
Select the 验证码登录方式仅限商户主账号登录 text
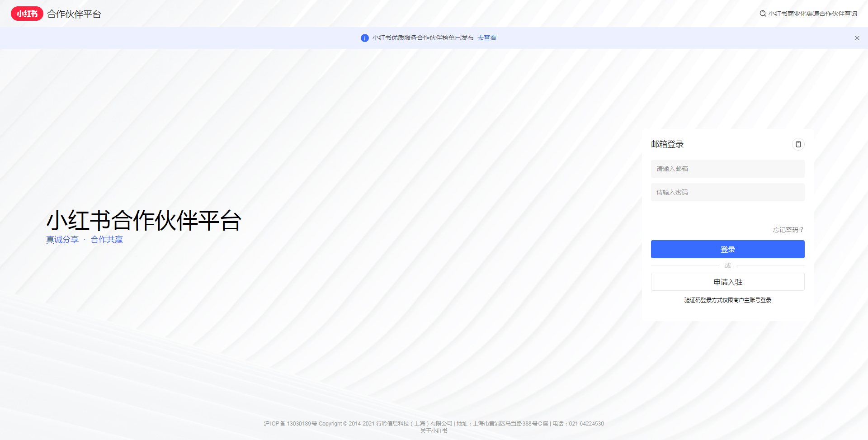coord(727,300)
